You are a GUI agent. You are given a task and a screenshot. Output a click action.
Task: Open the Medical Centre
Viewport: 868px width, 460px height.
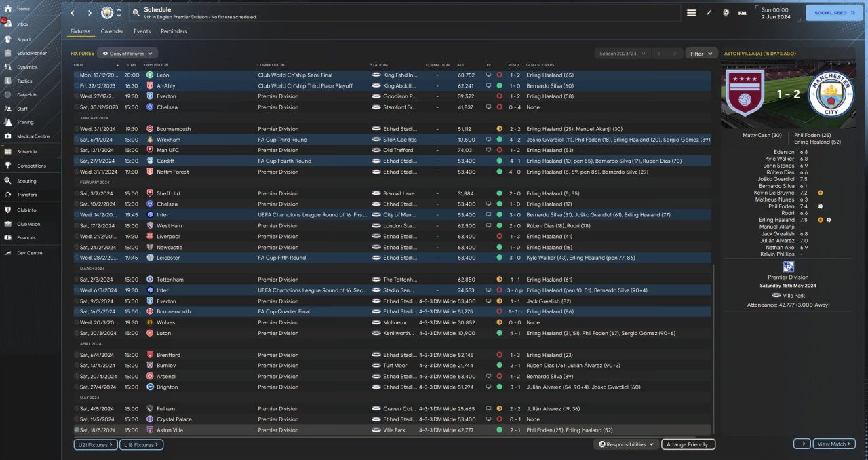pos(33,136)
